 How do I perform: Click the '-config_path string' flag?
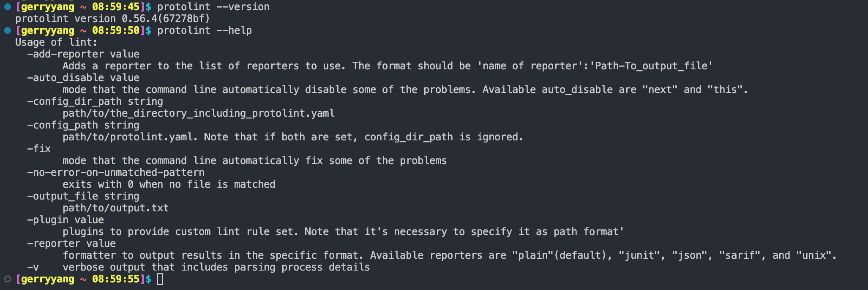[83, 125]
